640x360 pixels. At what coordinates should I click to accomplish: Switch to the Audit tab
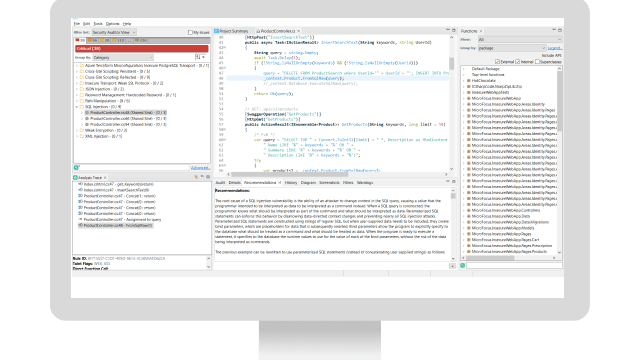[220, 182]
